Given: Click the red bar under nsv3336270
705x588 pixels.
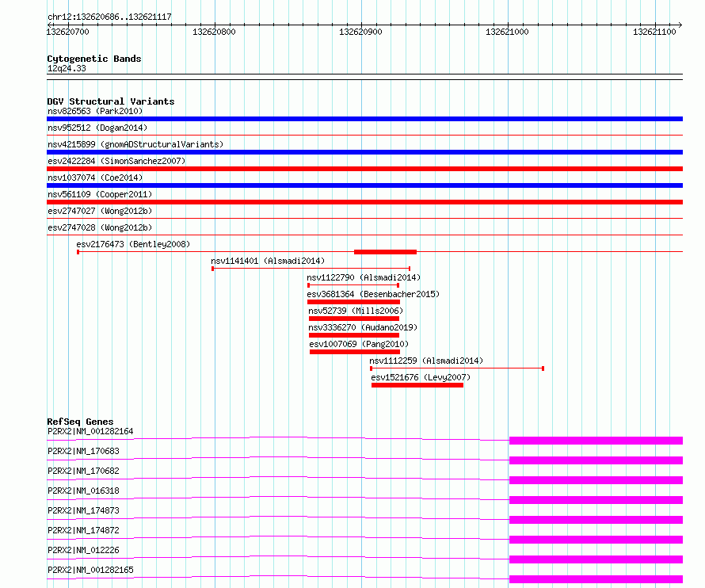Looking at the screenshot, I should coord(354,335).
